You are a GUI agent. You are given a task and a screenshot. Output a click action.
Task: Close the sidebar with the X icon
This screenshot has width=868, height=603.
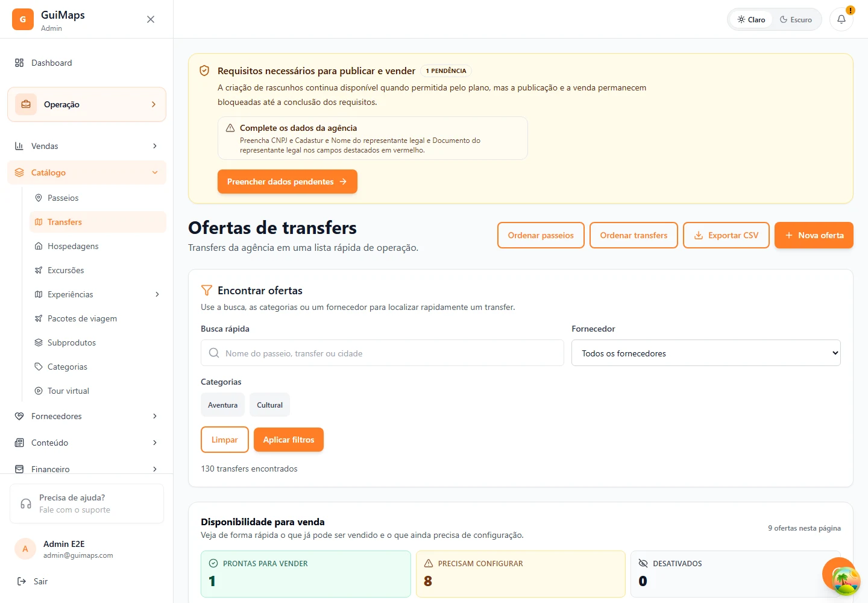(x=151, y=19)
